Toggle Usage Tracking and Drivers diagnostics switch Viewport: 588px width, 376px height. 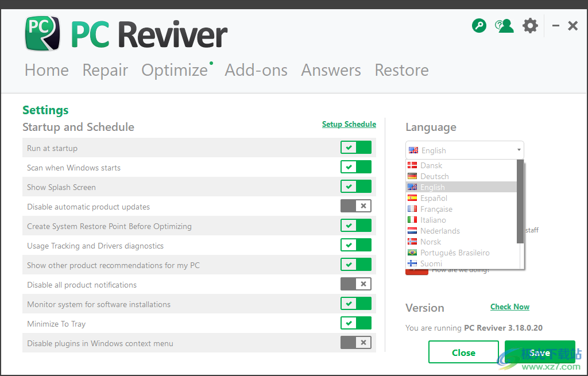(356, 245)
